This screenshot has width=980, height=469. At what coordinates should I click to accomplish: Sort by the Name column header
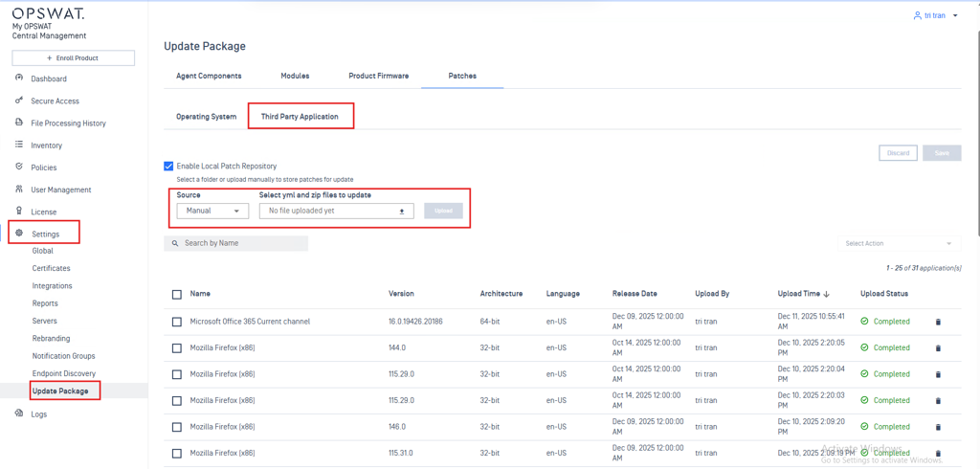coord(199,294)
